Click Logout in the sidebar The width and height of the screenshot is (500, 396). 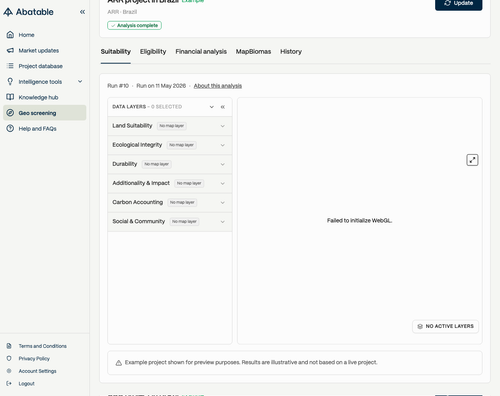click(x=26, y=383)
